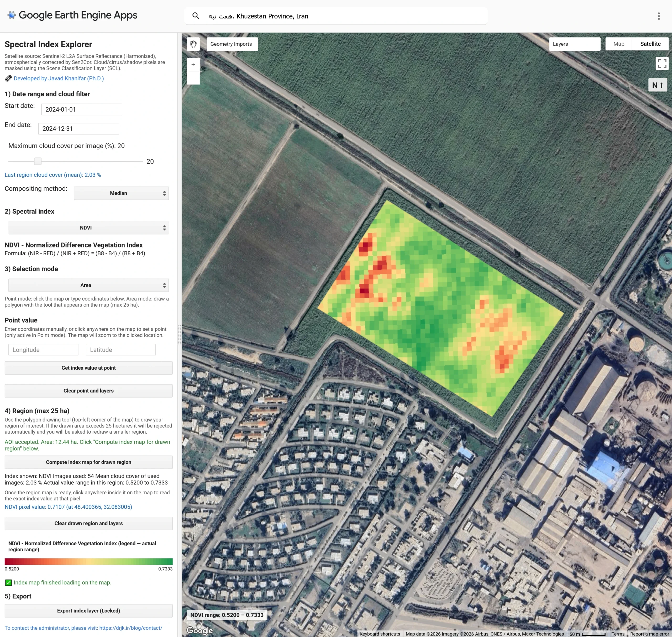Viewport: 672px width, 637px height.
Task: Open Keyboard shortcuts on map
Action: pos(380,634)
